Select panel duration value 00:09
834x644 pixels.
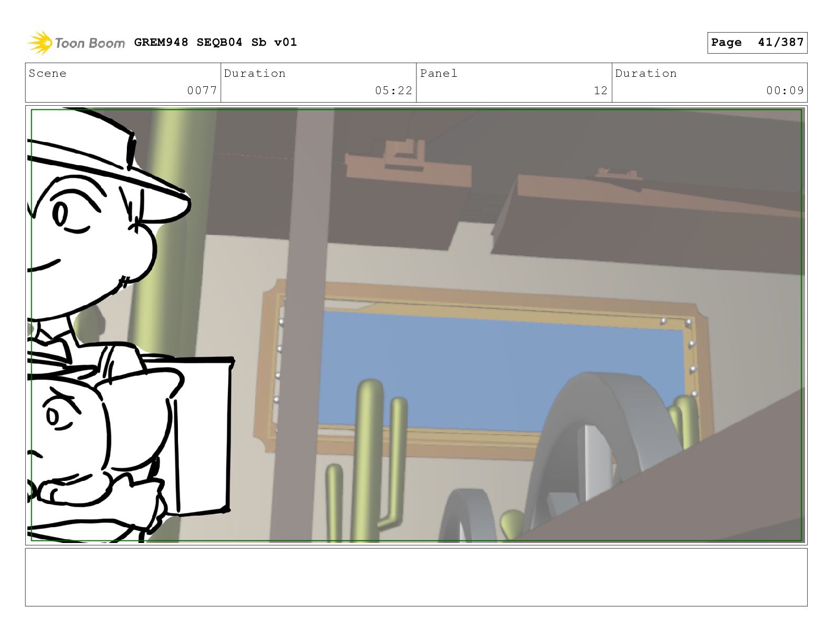tap(785, 90)
